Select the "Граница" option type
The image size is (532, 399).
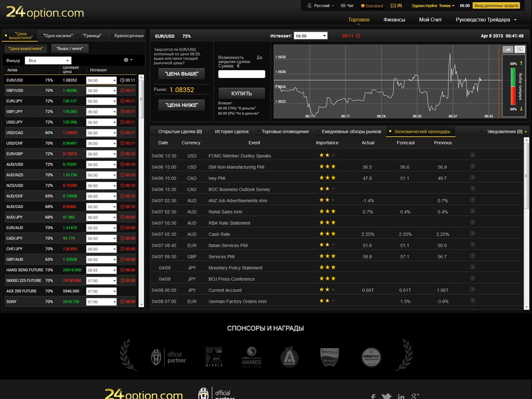tap(92, 36)
